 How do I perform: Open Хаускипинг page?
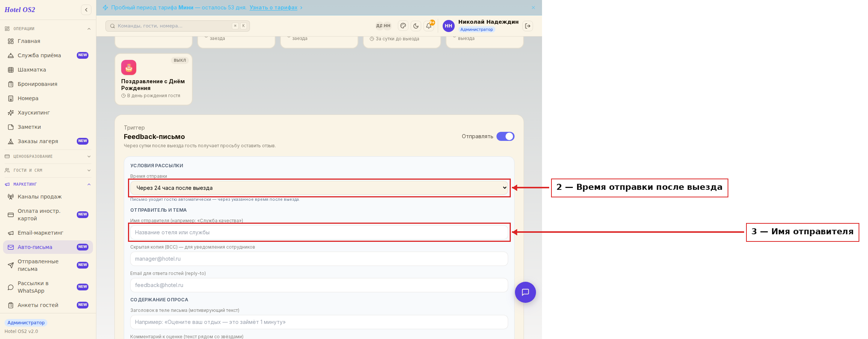click(x=48, y=113)
